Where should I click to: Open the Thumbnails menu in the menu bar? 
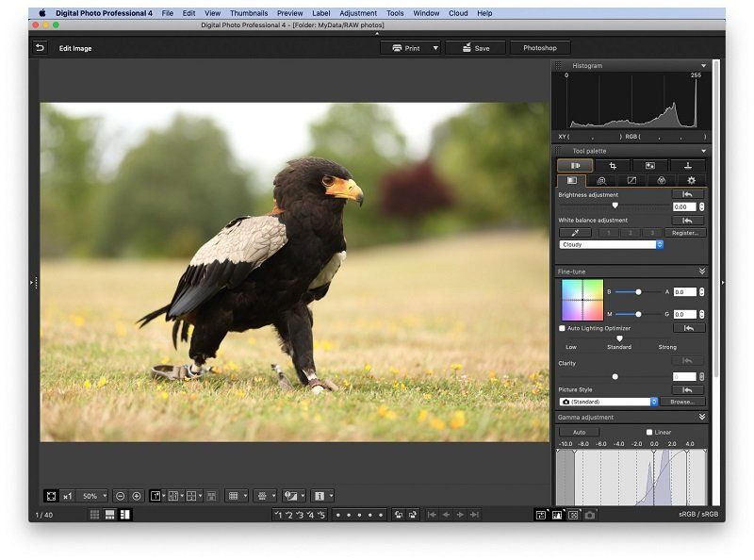point(249,13)
